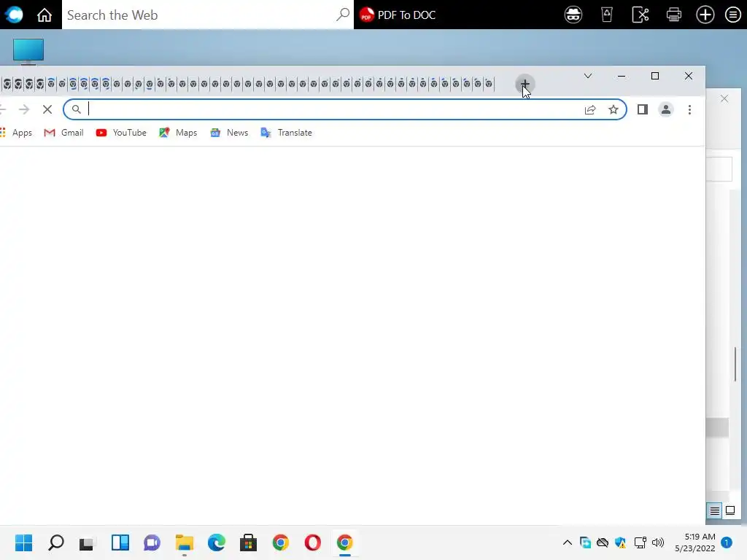This screenshot has width=747, height=560.
Task: Expand the tab search chevron
Action: click(x=588, y=76)
